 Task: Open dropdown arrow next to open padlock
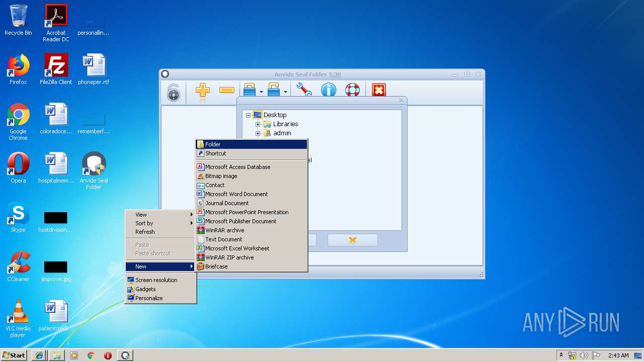[285, 92]
